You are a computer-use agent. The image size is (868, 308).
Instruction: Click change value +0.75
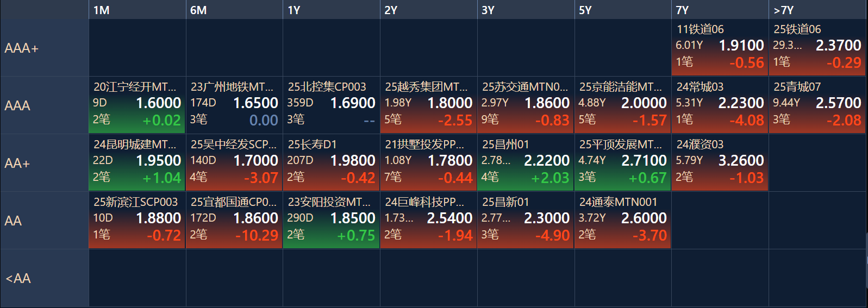click(356, 235)
